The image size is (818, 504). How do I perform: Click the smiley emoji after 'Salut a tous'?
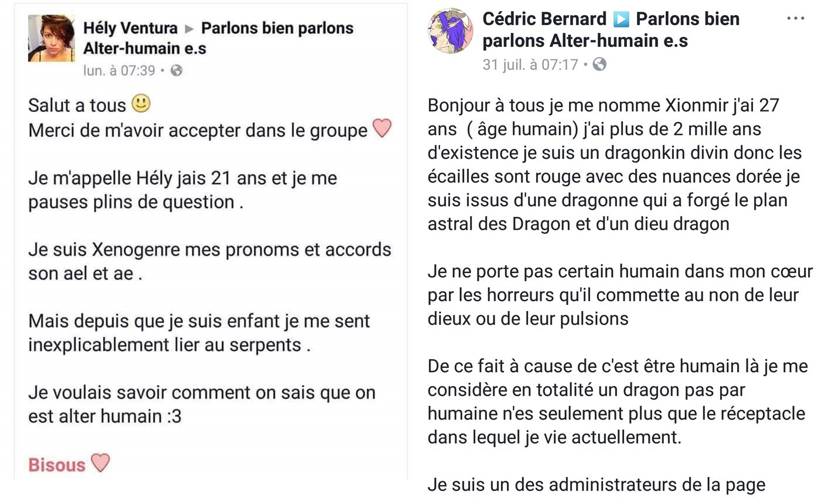click(x=141, y=104)
